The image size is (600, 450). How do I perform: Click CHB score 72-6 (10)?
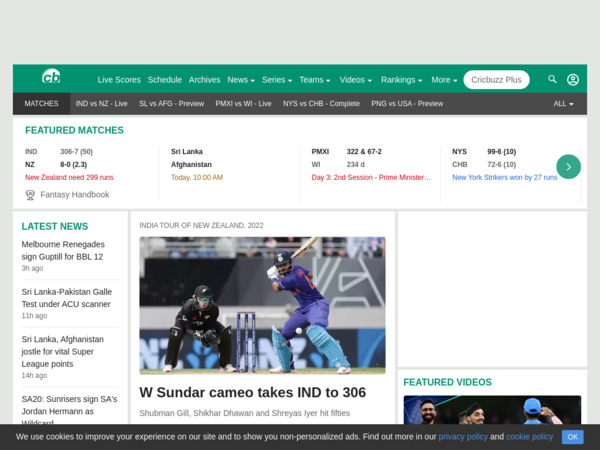pos(502,165)
